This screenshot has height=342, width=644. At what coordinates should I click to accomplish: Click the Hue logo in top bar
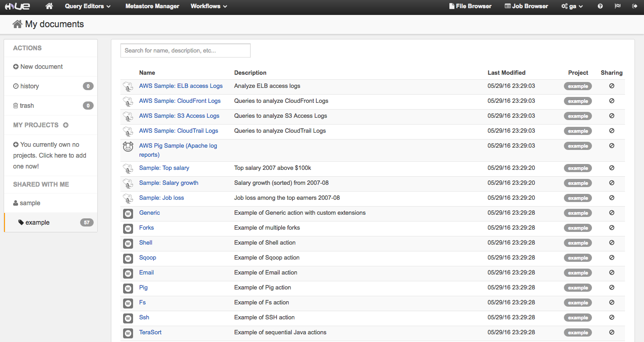[17, 6]
